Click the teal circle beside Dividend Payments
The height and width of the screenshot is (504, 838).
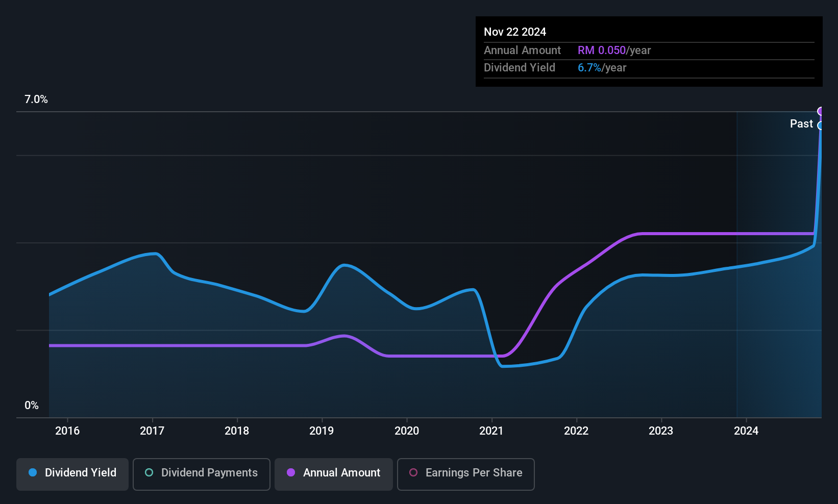click(149, 473)
